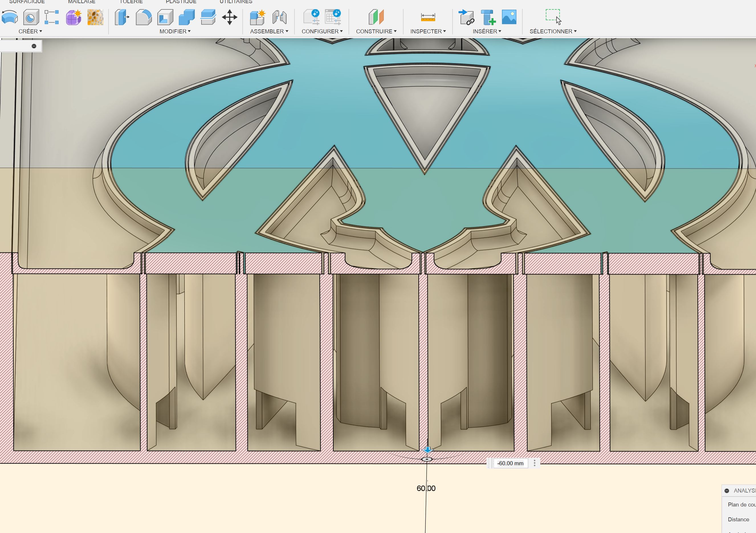The height and width of the screenshot is (533, 756).
Task: Click the blue distance arrow manipulator
Action: click(x=427, y=450)
